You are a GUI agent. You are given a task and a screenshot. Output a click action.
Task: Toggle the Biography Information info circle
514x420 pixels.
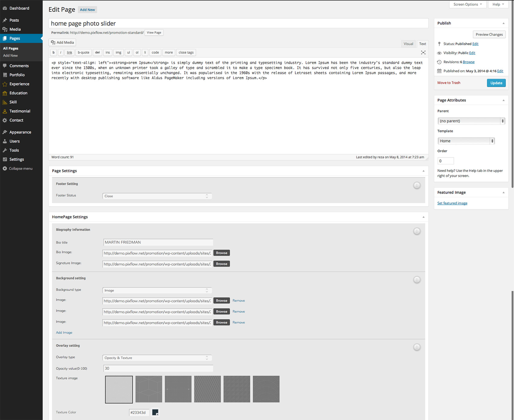(x=417, y=231)
